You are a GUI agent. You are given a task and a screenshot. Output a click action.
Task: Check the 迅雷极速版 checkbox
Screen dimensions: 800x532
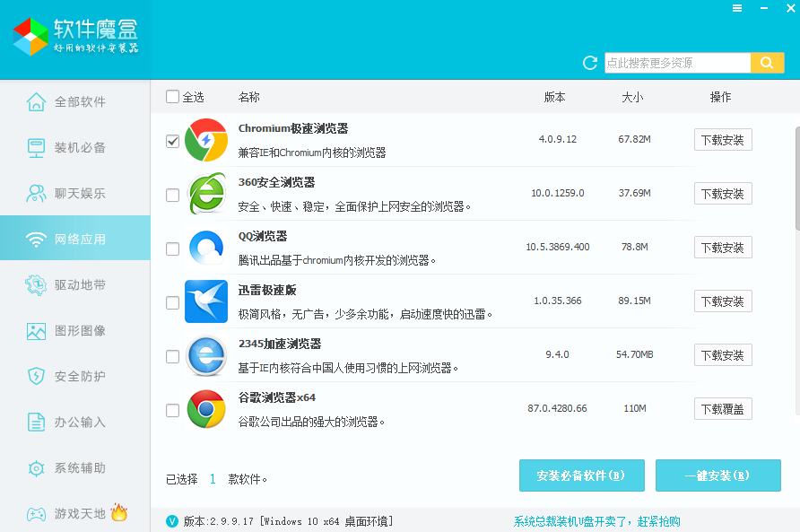click(x=172, y=302)
